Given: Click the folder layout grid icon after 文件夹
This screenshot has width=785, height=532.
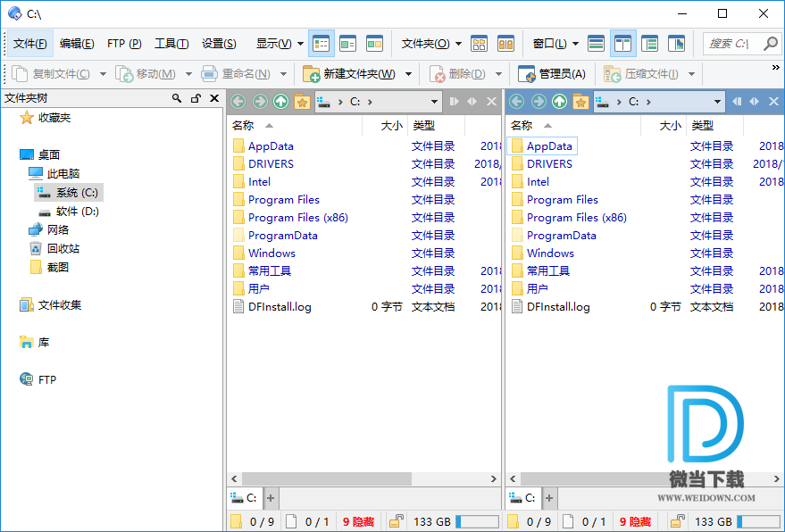Looking at the screenshot, I should [479, 44].
